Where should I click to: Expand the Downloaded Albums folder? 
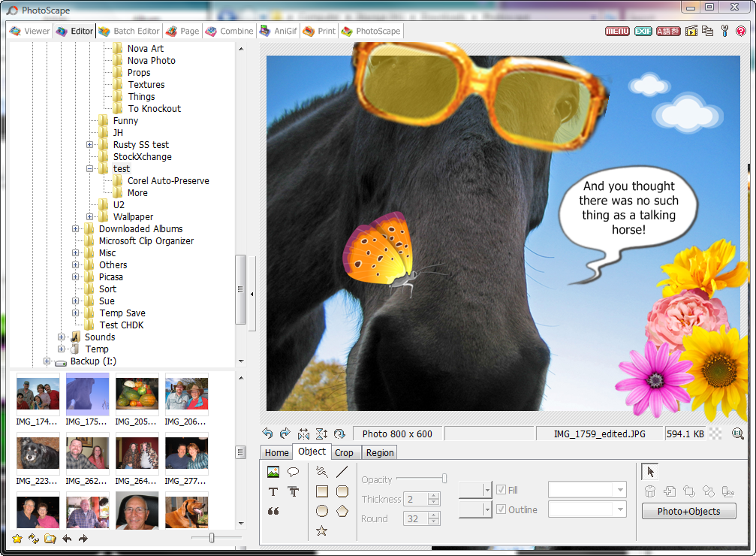[x=75, y=228]
